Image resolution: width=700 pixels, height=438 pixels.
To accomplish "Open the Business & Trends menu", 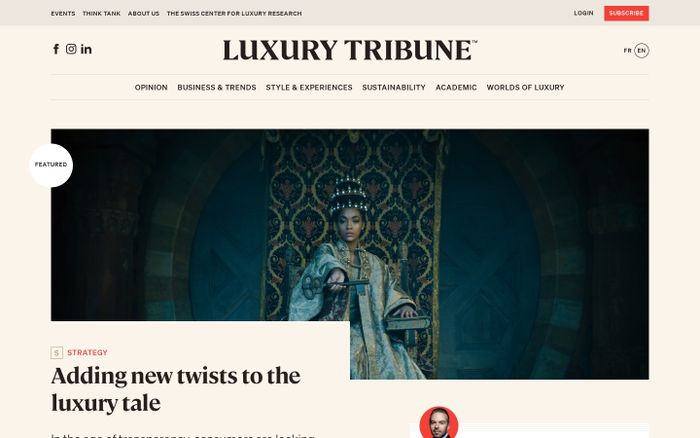I will 217,88.
